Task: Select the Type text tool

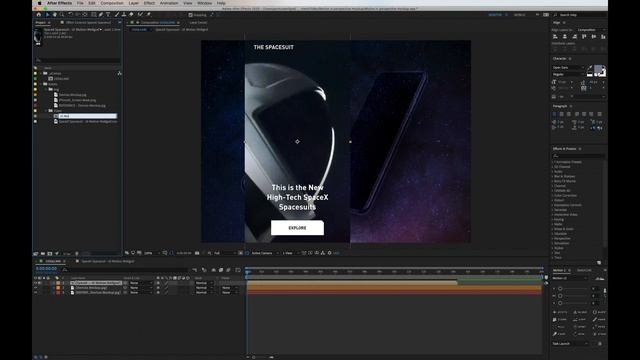Action: point(108,15)
